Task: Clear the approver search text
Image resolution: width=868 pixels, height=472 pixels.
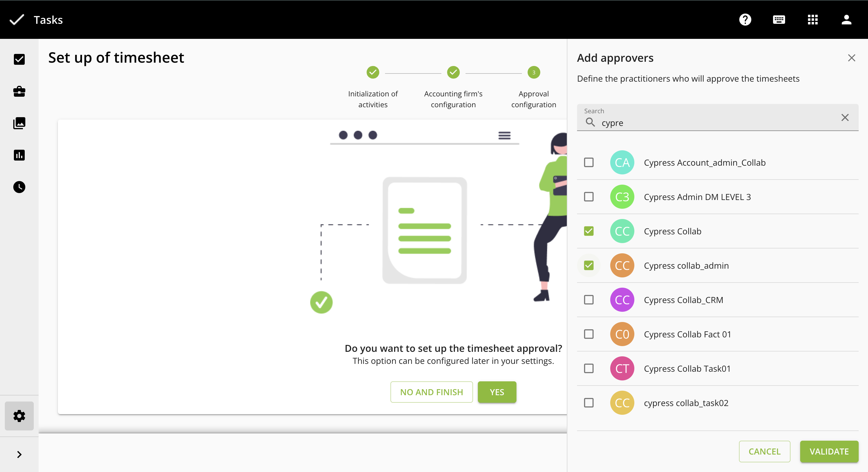Action: [x=845, y=117]
